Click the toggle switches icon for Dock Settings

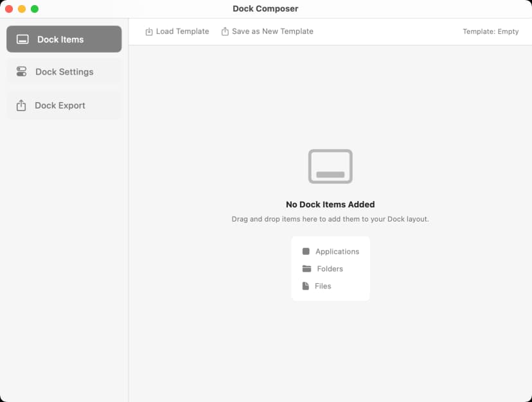[x=22, y=72]
